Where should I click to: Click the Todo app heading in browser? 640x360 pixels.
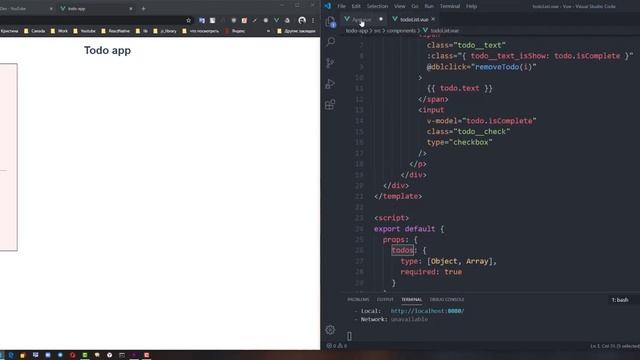[107, 50]
